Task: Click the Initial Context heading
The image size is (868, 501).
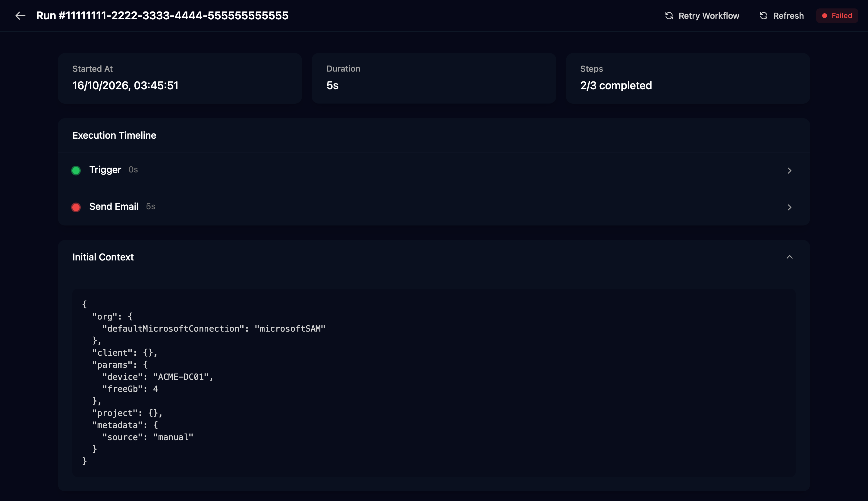Action: click(x=103, y=257)
